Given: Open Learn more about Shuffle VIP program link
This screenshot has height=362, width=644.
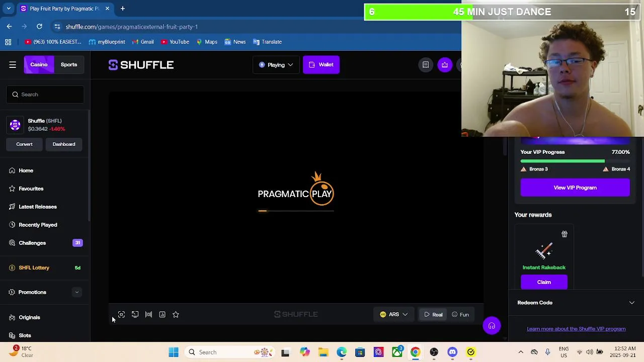Looking at the screenshot, I should pos(576,329).
